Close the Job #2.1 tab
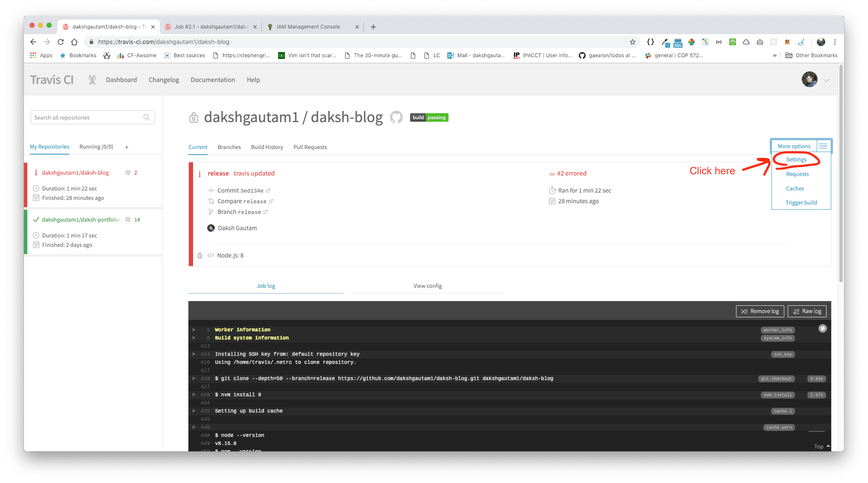868x483 pixels. point(255,27)
